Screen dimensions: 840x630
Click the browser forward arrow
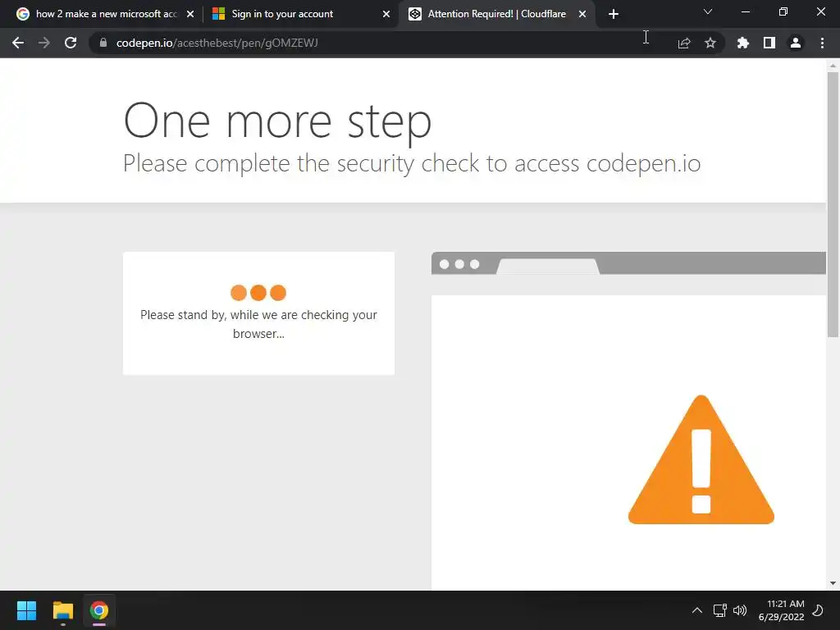[44, 43]
